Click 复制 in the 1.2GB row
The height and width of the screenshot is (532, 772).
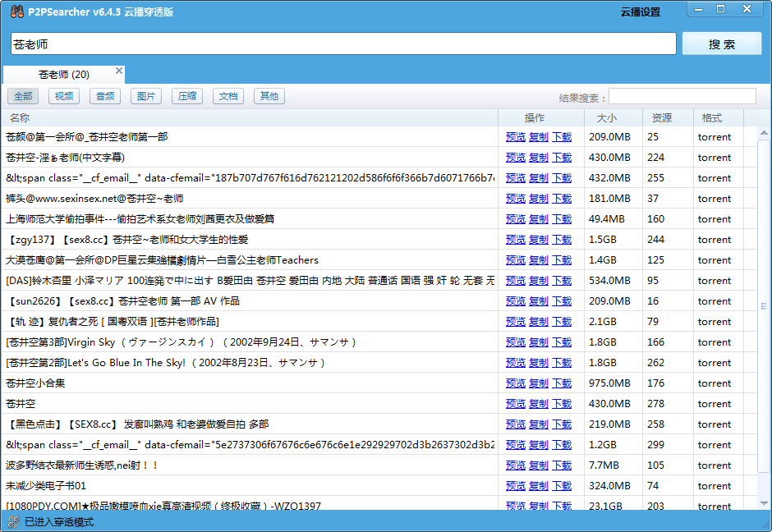click(x=539, y=444)
